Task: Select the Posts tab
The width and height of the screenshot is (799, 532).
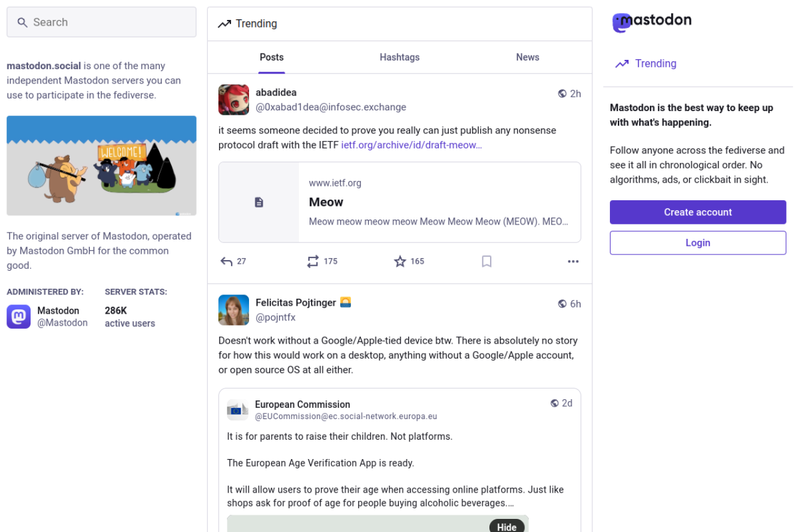Action: click(272, 57)
